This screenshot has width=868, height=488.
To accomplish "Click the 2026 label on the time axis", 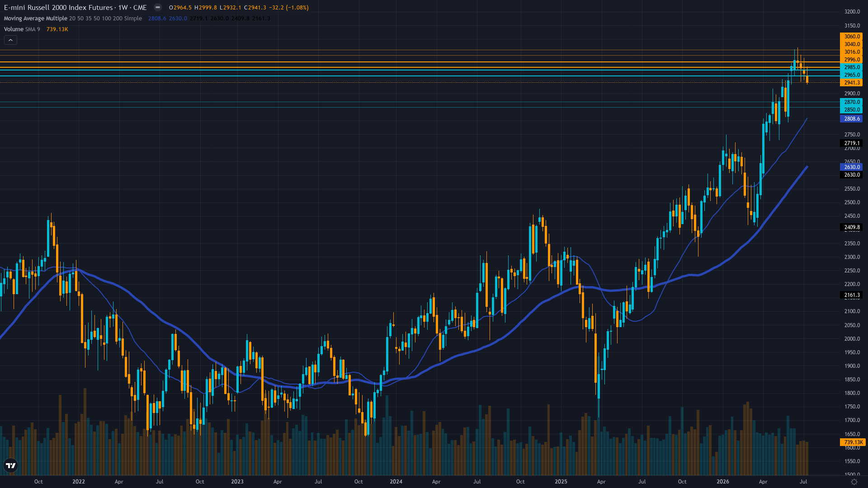I will (x=723, y=482).
